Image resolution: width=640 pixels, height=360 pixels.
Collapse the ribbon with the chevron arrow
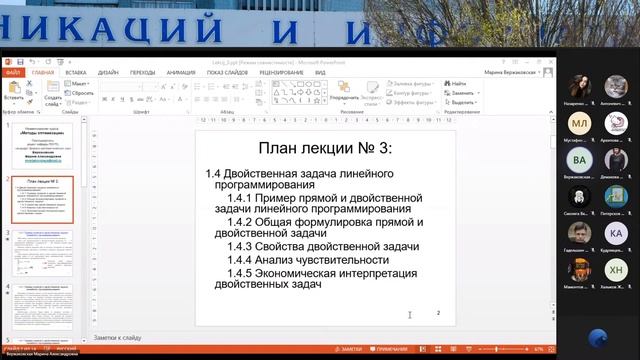[x=551, y=112]
